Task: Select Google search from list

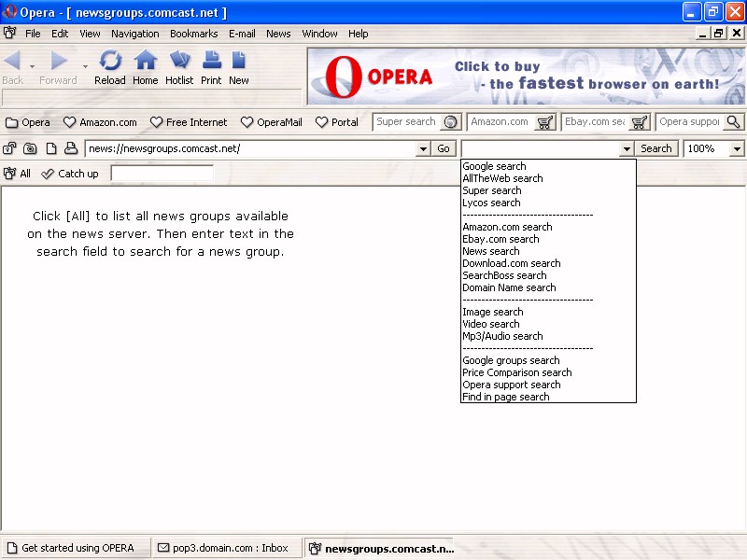Action: pyautogui.click(x=548, y=166)
